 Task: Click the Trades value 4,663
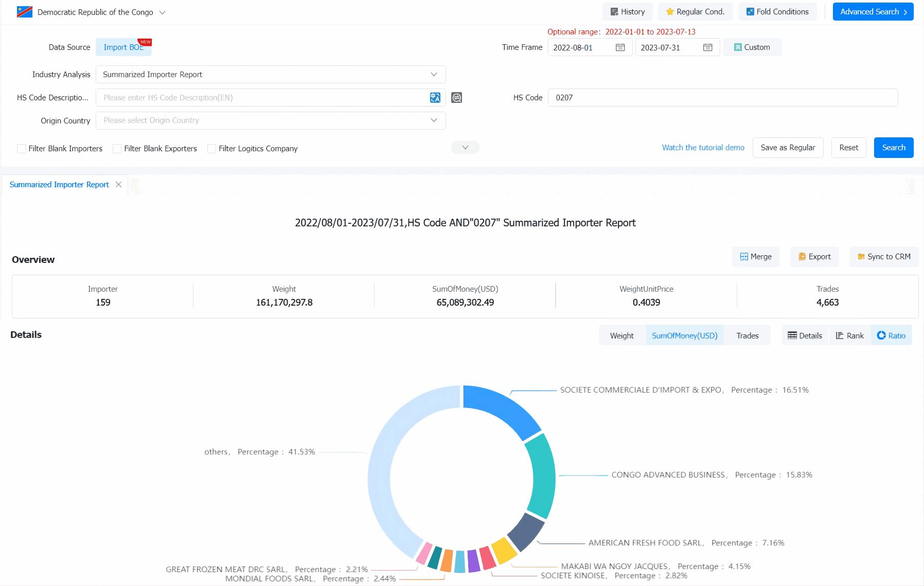827,303
